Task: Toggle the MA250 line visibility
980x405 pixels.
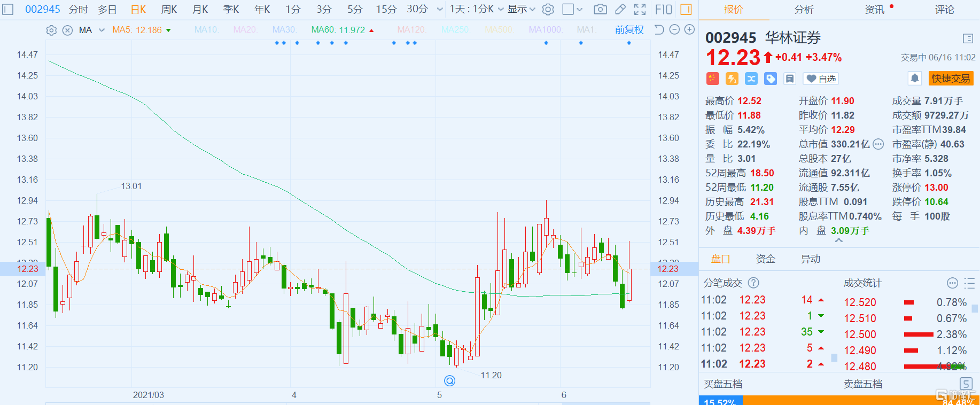Action: (456, 30)
